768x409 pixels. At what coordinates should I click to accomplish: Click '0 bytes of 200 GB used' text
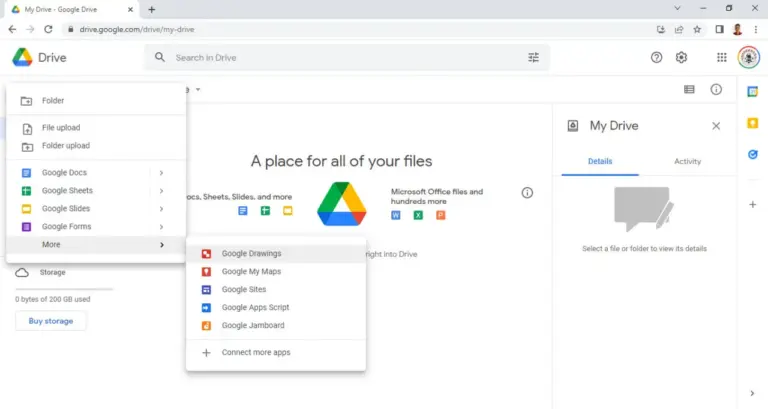coord(52,299)
